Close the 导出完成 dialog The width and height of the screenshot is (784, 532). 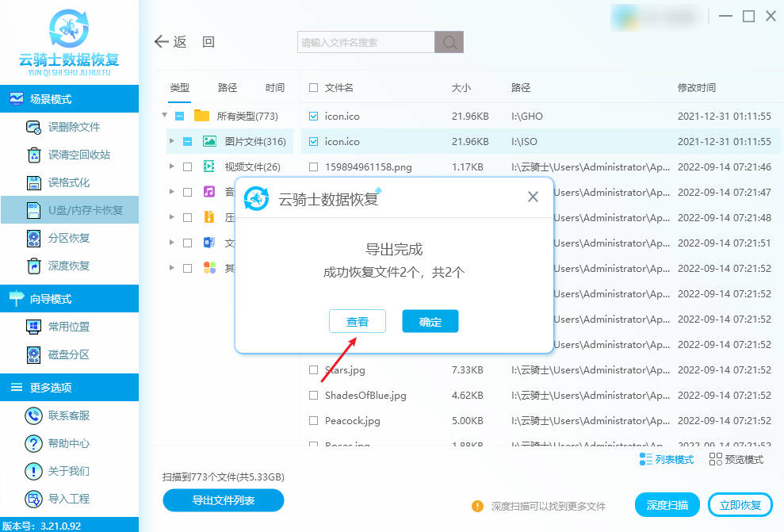[x=533, y=197]
